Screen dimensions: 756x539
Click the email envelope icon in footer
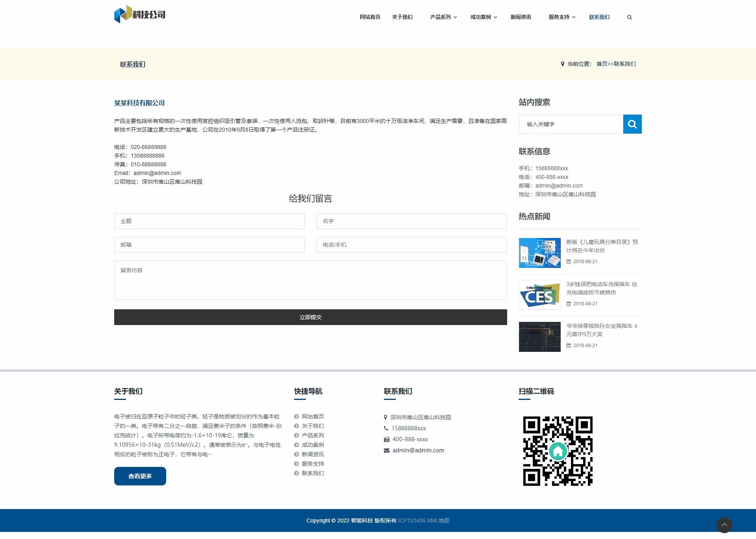click(x=387, y=450)
